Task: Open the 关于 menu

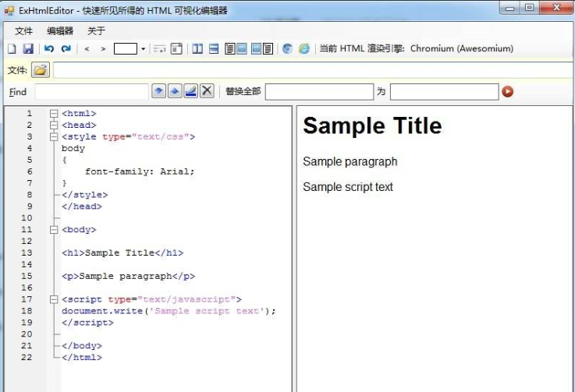Action: point(96,31)
